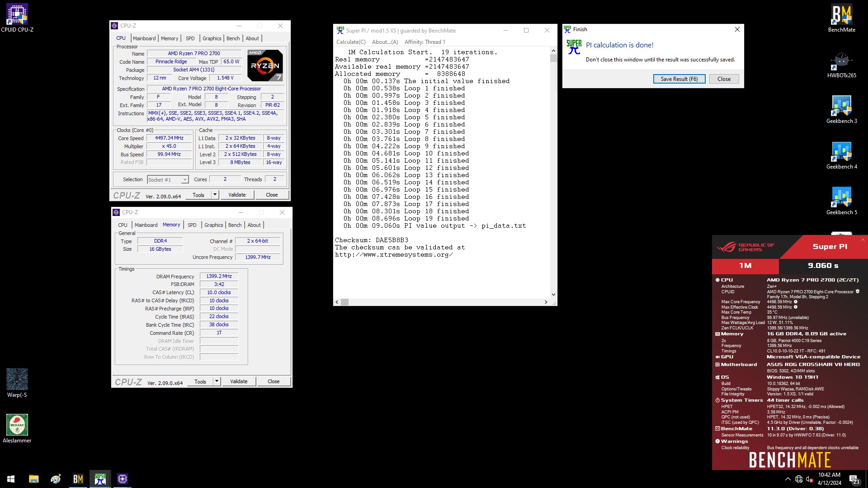Viewport: 868px width, 488px height.
Task: Click the Checksum: DAE5B8B3 line
Action: pyautogui.click(x=371, y=240)
